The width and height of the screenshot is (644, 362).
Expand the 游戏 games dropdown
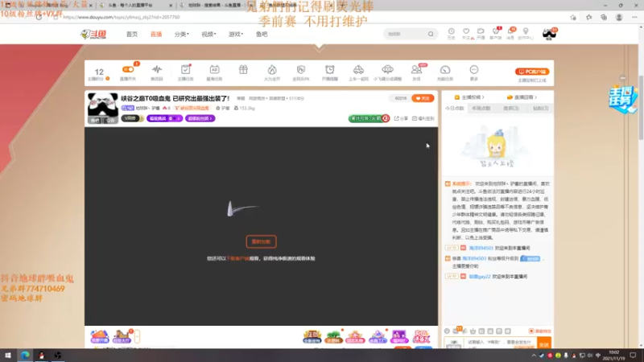236,34
